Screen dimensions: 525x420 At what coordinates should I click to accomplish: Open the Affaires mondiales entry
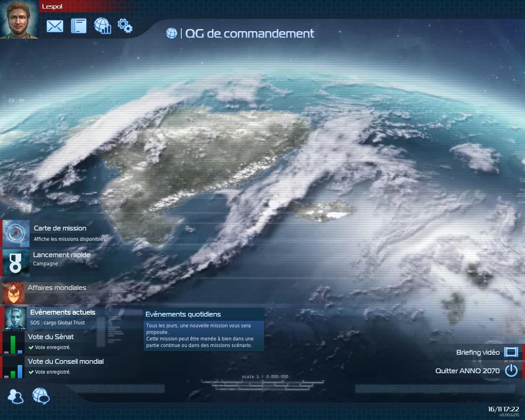(x=57, y=288)
